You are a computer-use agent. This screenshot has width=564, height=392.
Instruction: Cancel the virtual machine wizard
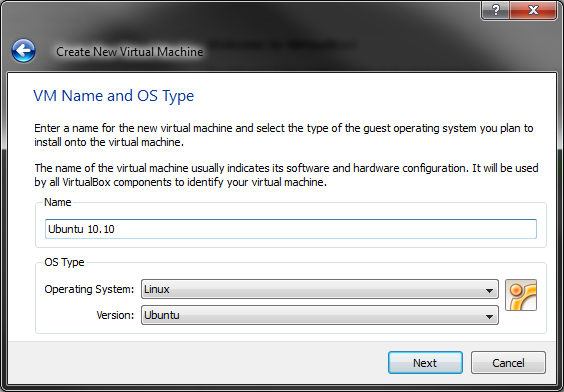point(508,363)
